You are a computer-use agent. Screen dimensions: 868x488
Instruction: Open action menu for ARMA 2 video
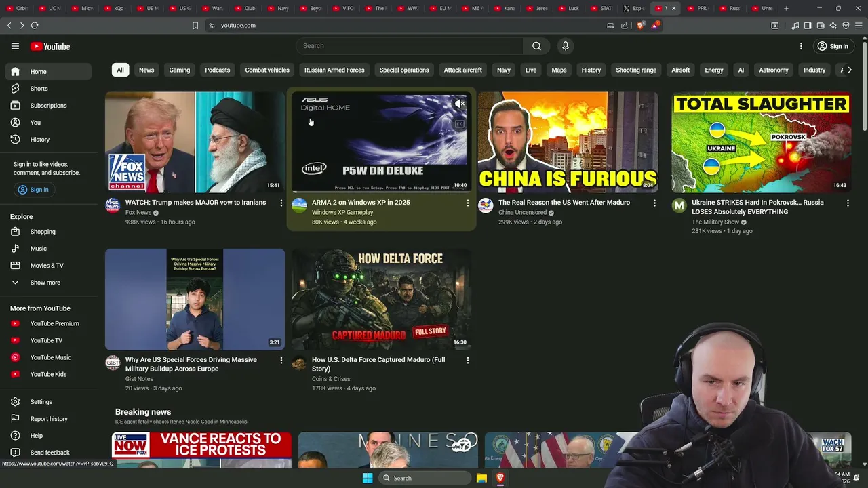[x=467, y=203]
